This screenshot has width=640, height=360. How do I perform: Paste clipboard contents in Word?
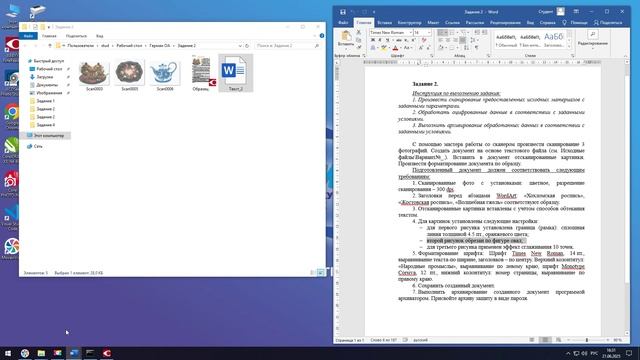click(x=346, y=39)
